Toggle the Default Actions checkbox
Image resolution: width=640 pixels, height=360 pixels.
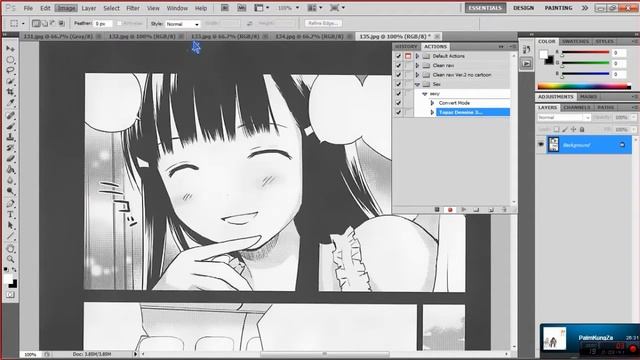[398, 56]
